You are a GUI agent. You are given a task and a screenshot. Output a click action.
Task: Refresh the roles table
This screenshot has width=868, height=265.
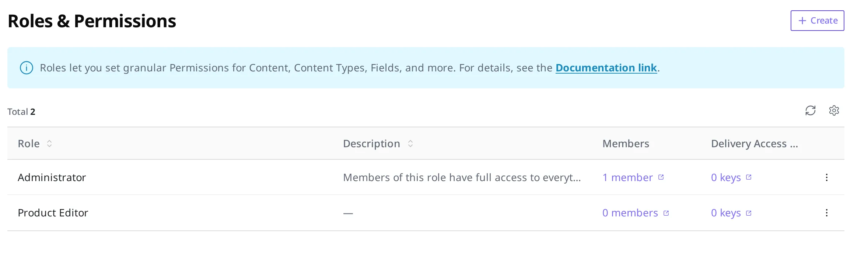[811, 110]
